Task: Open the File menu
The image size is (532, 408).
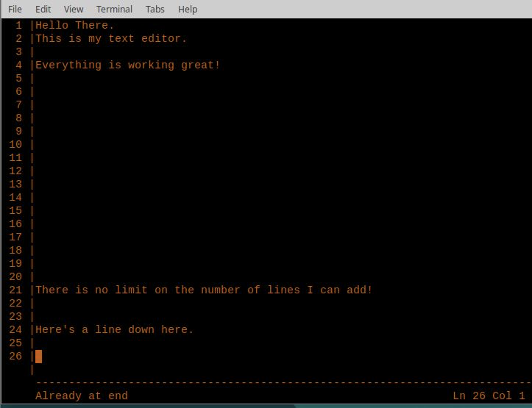Action: click(15, 9)
